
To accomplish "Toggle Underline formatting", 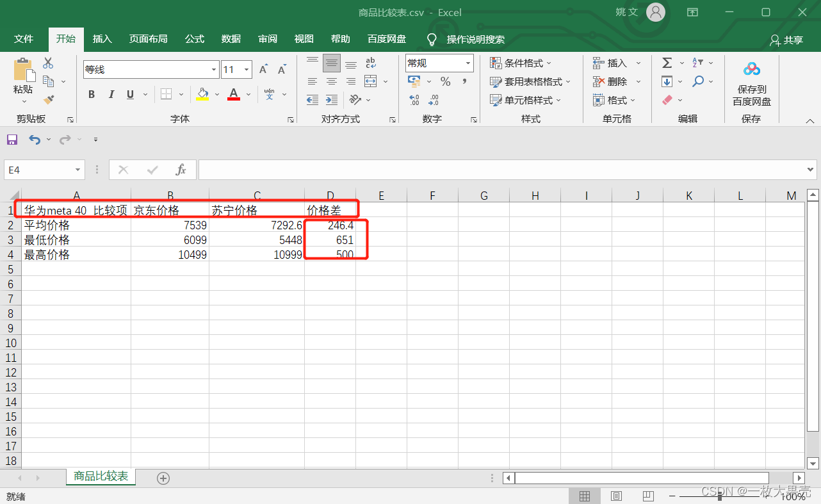I will point(130,94).
